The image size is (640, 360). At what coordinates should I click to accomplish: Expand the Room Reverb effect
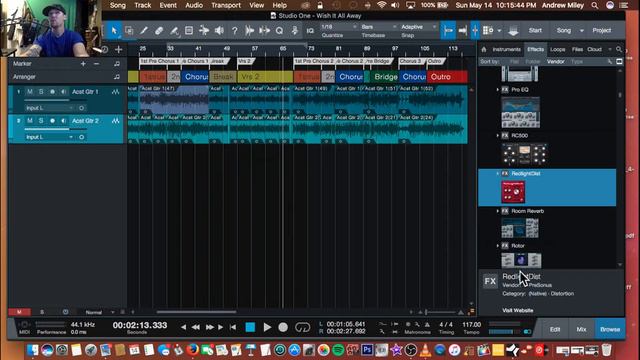498,211
